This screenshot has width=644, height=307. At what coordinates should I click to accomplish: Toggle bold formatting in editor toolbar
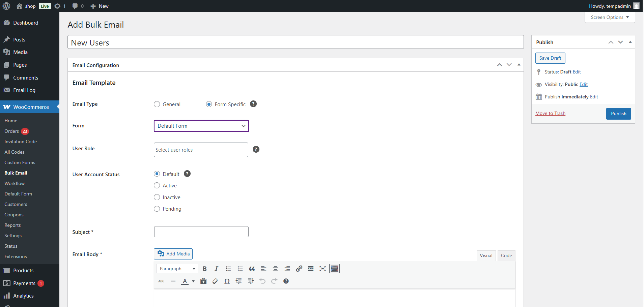pos(204,269)
